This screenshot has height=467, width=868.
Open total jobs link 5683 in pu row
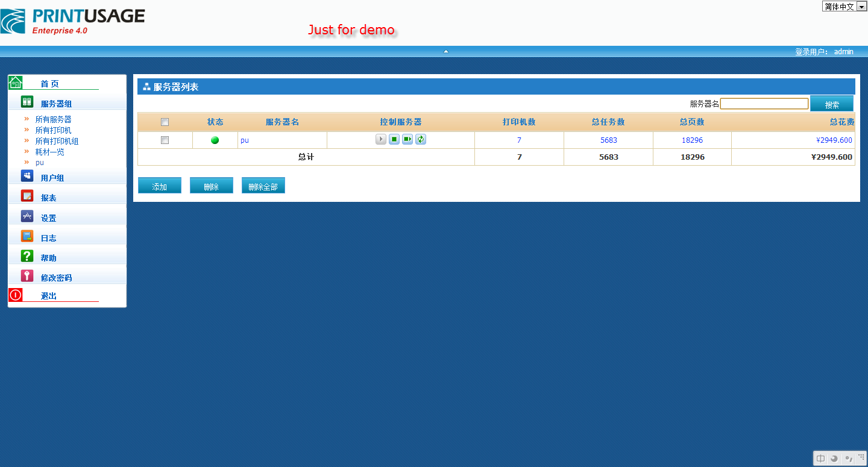click(x=609, y=140)
